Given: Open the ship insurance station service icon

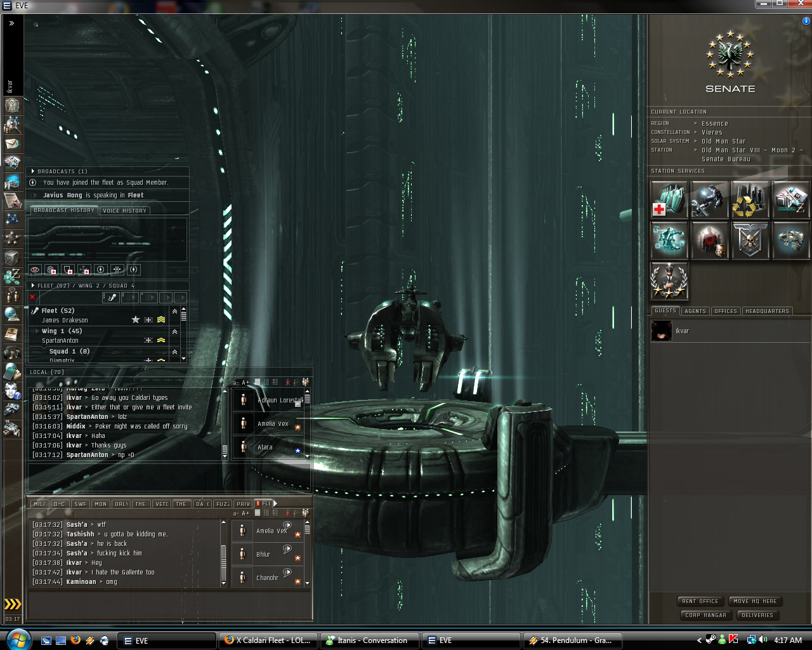Looking at the screenshot, I should click(x=790, y=240).
